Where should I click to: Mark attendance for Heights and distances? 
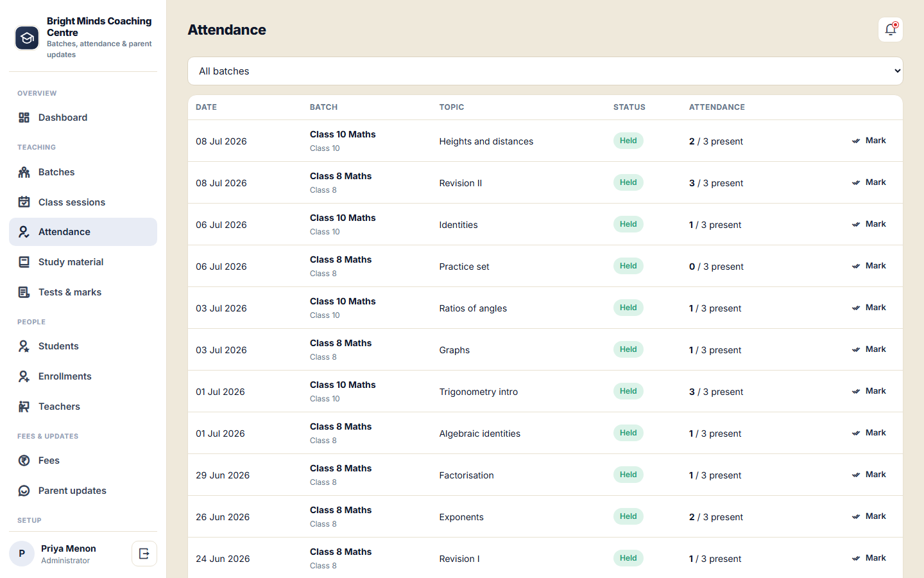click(x=869, y=141)
